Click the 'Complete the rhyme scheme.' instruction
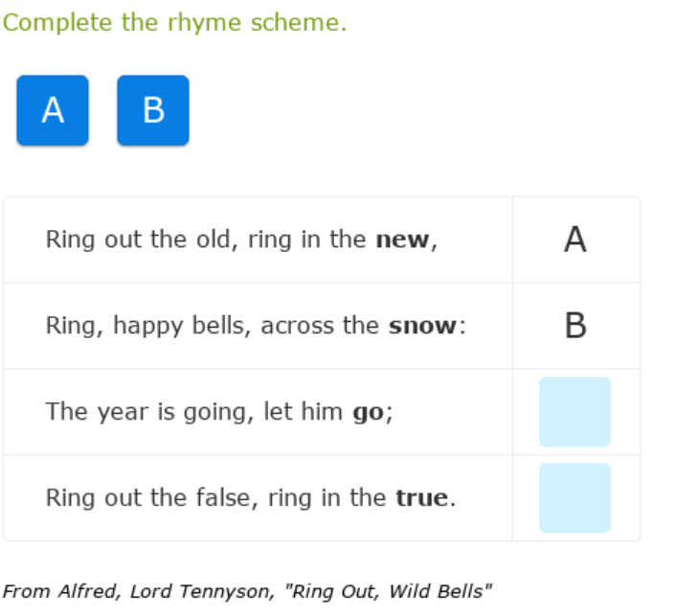The width and height of the screenshot is (699, 616). coord(174,23)
